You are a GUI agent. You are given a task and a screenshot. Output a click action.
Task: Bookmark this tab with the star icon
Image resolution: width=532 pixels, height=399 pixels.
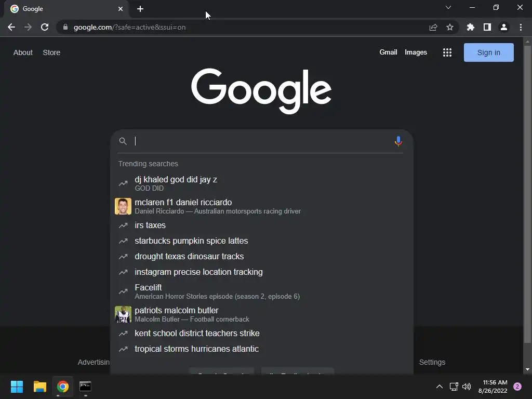[x=450, y=27]
